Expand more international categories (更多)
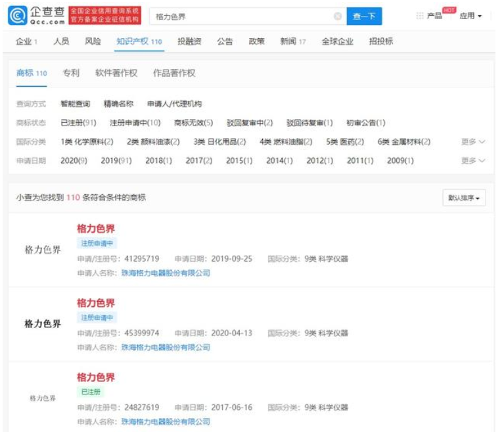 (473, 141)
